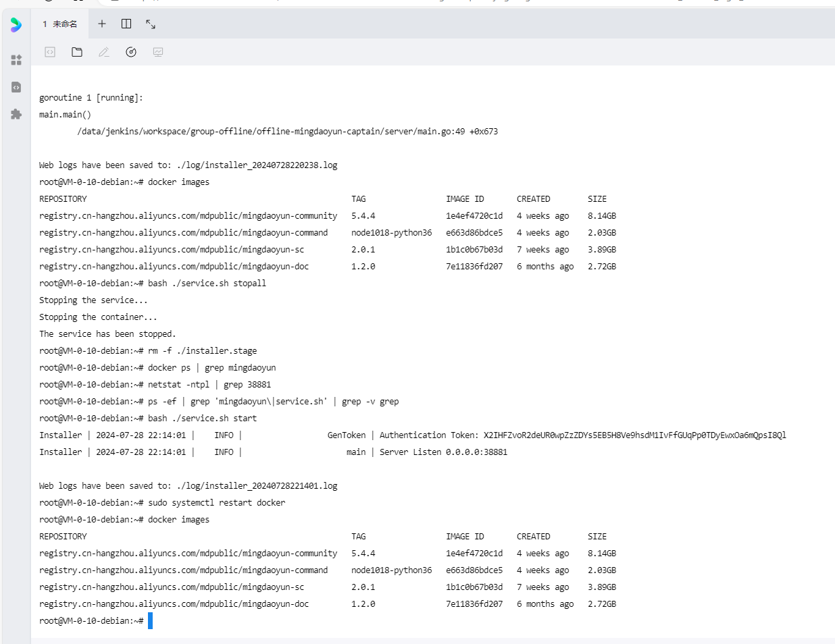Add a new terminal tab with plus
The height and width of the screenshot is (644, 835).
pos(102,24)
